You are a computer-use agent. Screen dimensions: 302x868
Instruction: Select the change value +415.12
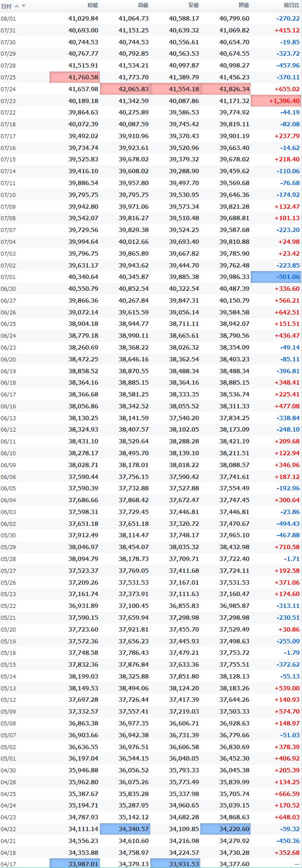click(x=287, y=31)
